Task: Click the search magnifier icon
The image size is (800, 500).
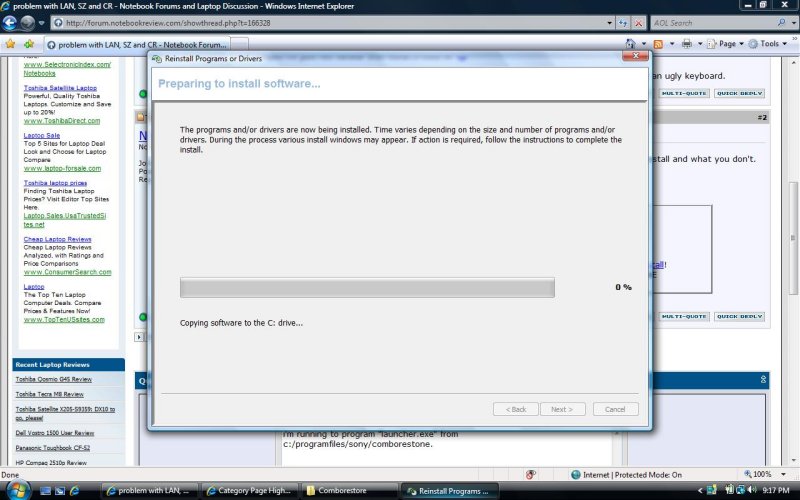Action: (x=782, y=23)
